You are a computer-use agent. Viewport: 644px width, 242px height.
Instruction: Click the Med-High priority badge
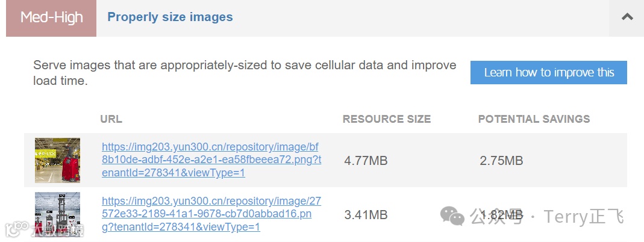pos(51,17)
